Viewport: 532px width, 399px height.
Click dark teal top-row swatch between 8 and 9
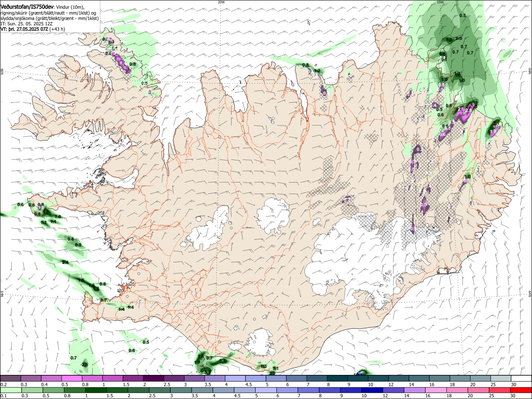point(337,378)
